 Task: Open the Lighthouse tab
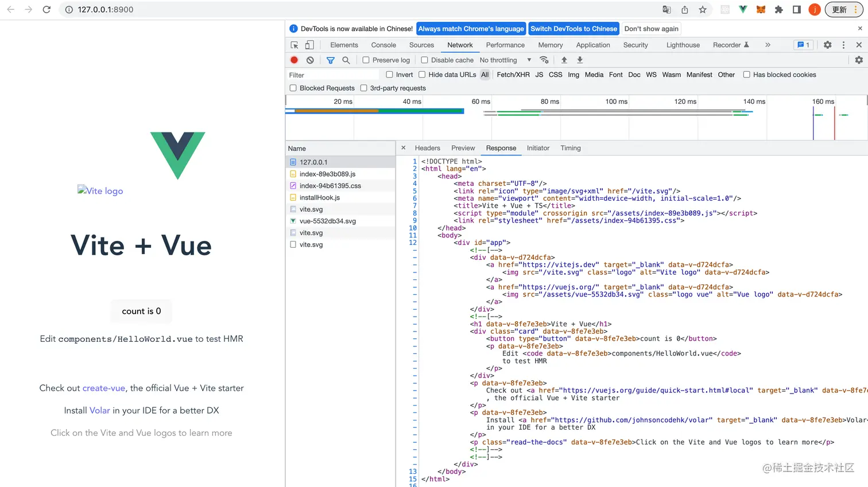[x=683, y=45]
